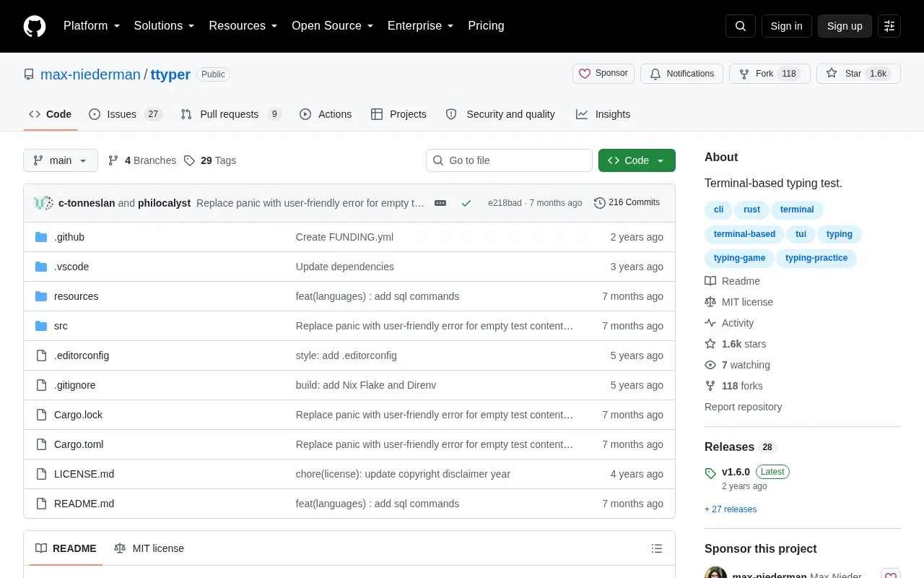The image size is (924, 578).
Task: Open commit details ellipsis icon
Action: point(440,203)
